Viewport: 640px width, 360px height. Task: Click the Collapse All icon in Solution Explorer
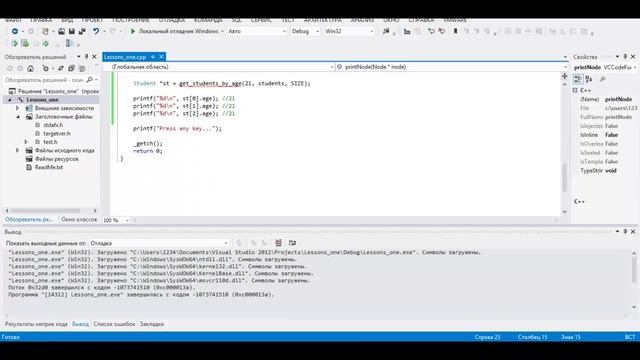coord(71,69)
